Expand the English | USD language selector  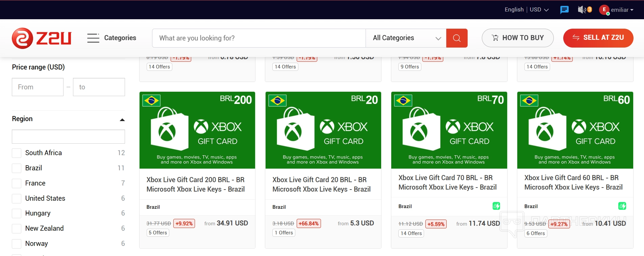pyautogui.click(x=526, y=10)
